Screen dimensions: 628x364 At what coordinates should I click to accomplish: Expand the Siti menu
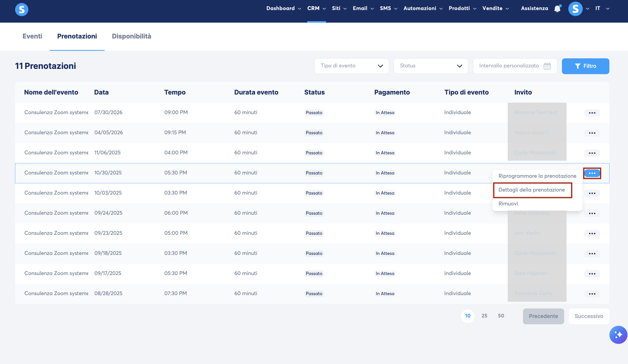339,8
